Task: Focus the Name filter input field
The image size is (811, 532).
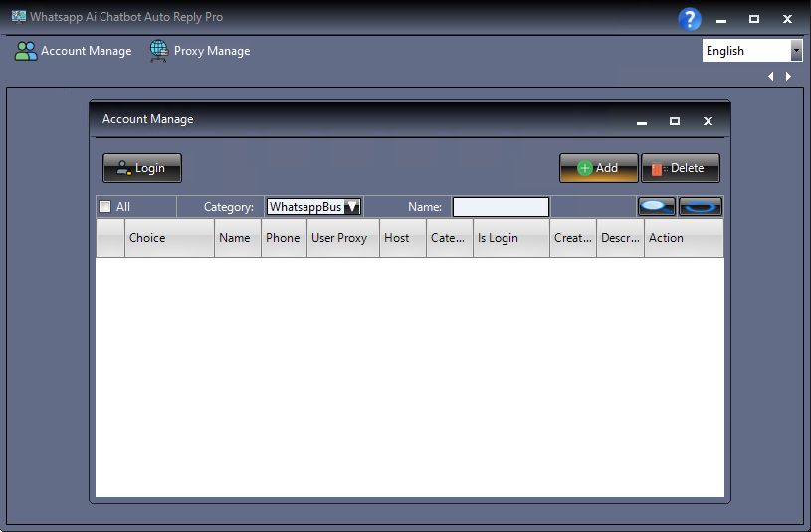Action: [501, 206]
